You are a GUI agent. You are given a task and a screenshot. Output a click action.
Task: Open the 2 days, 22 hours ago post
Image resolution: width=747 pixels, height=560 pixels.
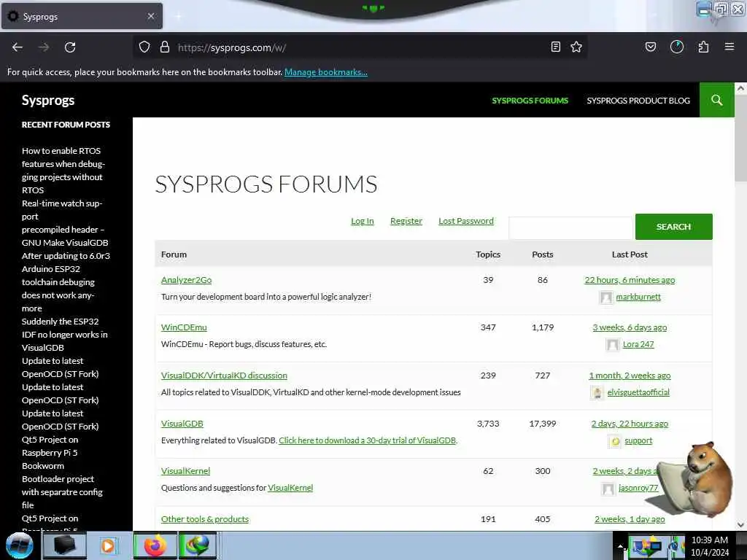click(630, 424)
